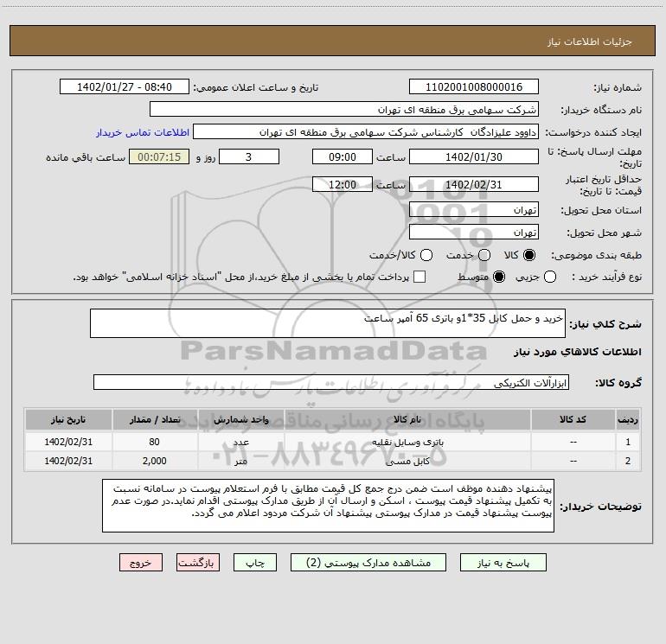Click the ردیف column header

click(628, 419)
